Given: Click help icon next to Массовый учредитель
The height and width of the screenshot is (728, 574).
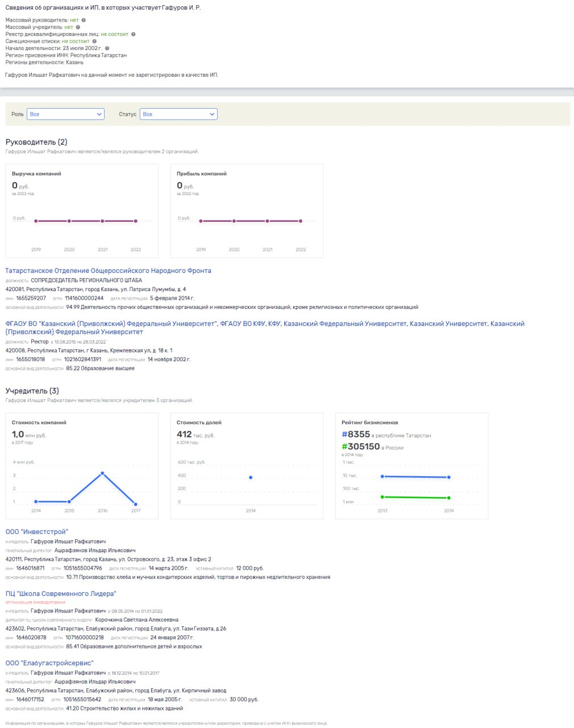Looking at the screenshot, I should 78,27.
